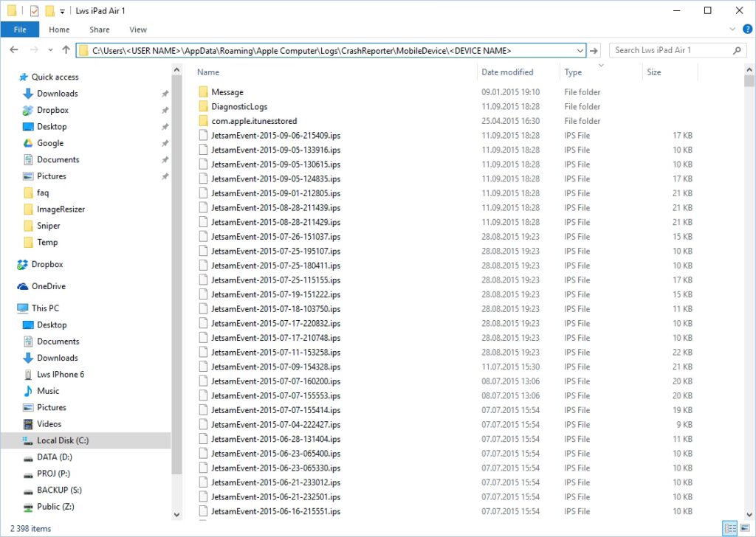Sort by Date modified column header

(507, 72)
